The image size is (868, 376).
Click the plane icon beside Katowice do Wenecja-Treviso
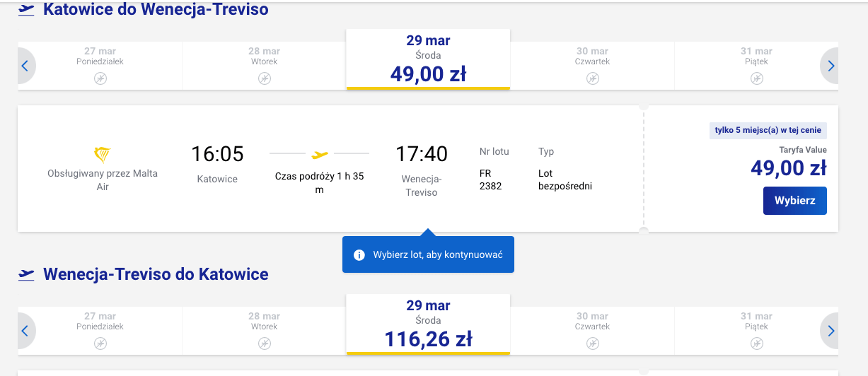(27, 10)
